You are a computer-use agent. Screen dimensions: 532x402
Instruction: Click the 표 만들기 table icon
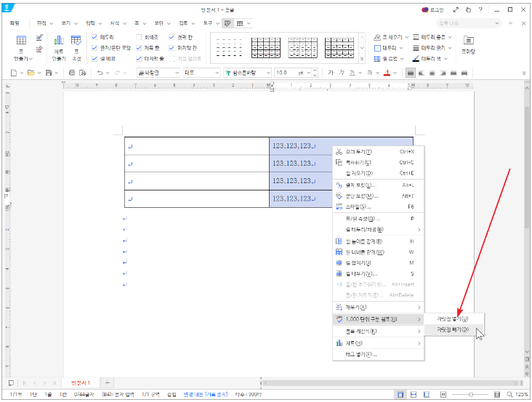pos(21,41)
